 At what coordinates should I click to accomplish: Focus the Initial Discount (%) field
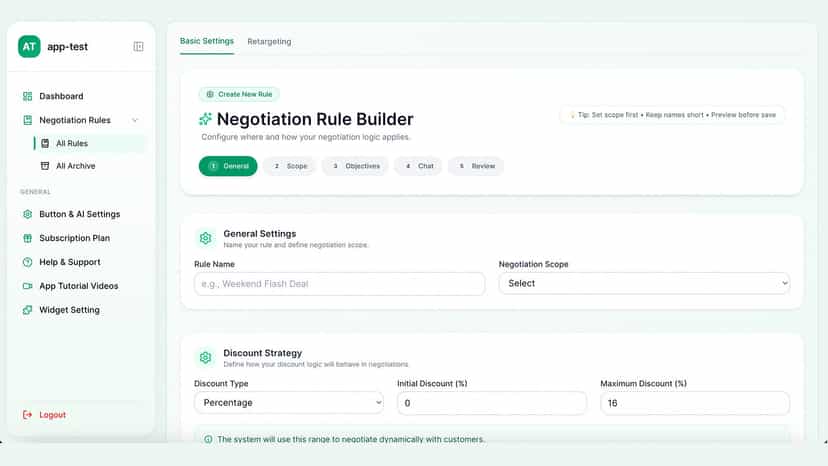point(492,403)
